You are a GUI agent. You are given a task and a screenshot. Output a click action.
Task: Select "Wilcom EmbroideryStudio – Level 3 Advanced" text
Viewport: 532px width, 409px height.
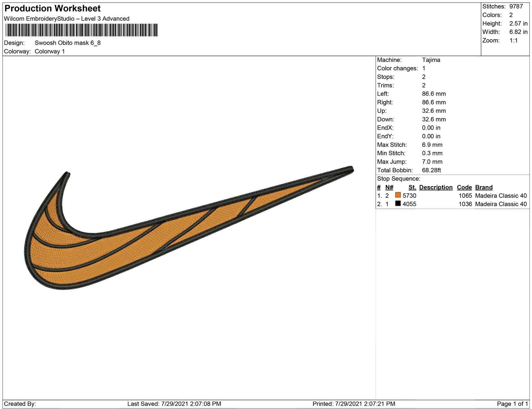(67, 19)
